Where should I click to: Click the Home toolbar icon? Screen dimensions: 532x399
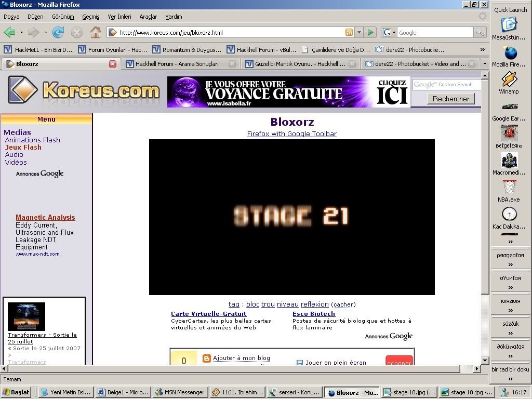point(96,33)
